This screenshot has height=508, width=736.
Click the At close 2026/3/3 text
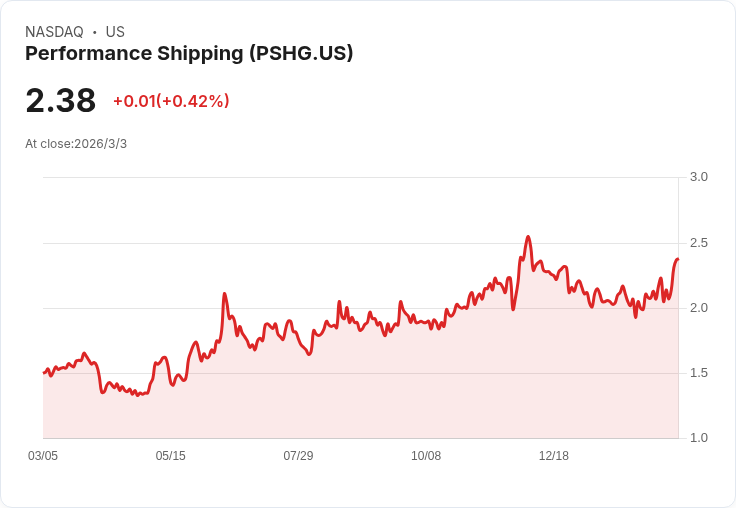(76, 144)
